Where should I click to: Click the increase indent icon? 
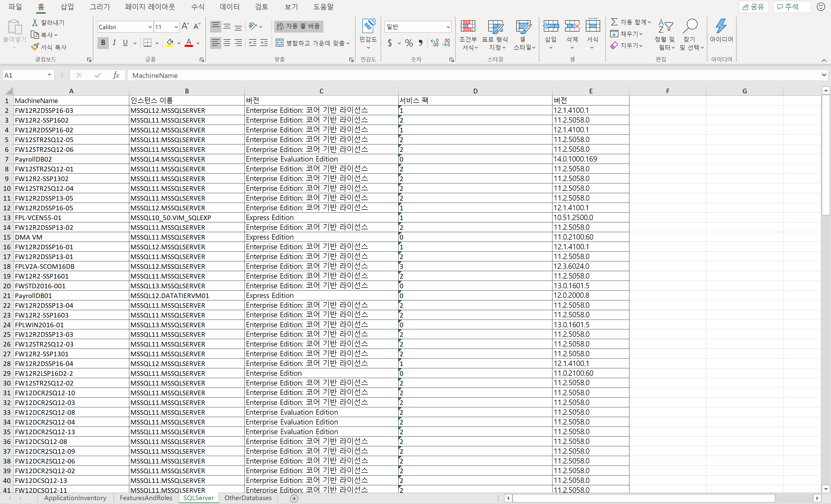point(264,43)
